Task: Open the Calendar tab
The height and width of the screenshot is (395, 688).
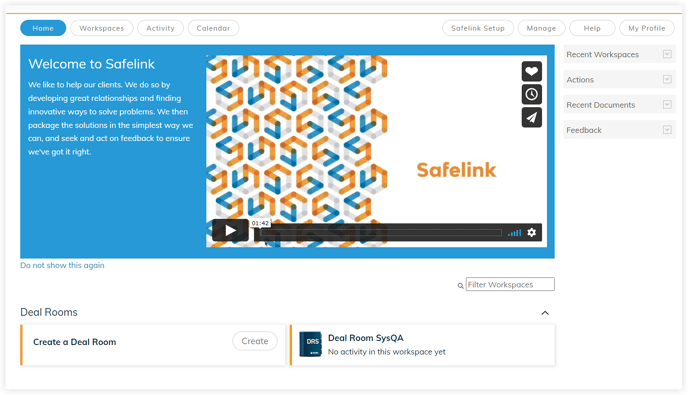Action: (x=213, y=28)
